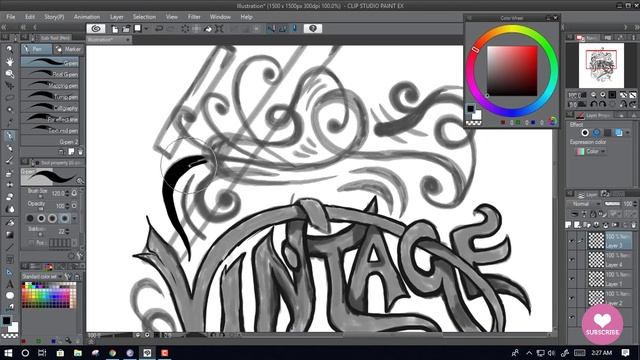Screen dimensions: 640x360
Task: Open the Layer menu
Action: click(117, 17)
